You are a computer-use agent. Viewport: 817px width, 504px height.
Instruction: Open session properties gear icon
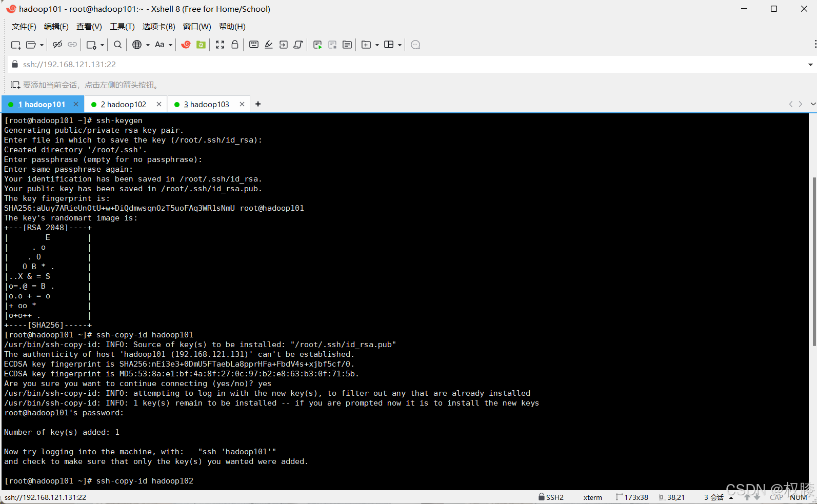click(91, 45)
